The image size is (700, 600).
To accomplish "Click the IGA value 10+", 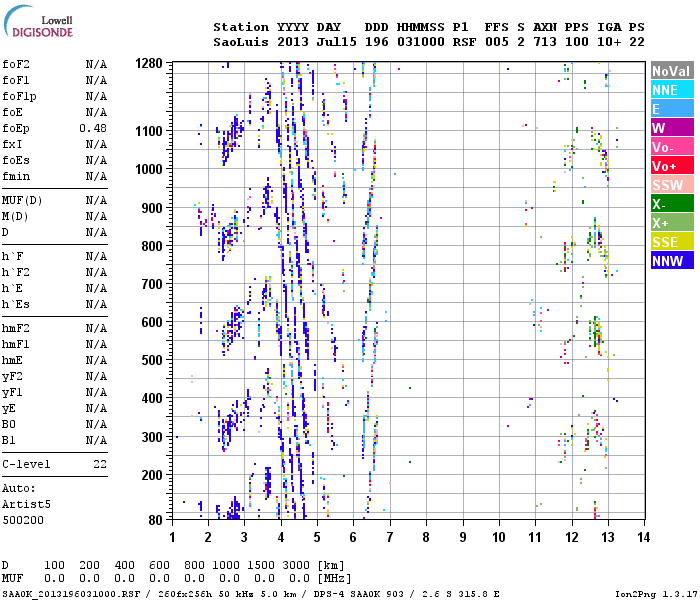I will 609,42.
